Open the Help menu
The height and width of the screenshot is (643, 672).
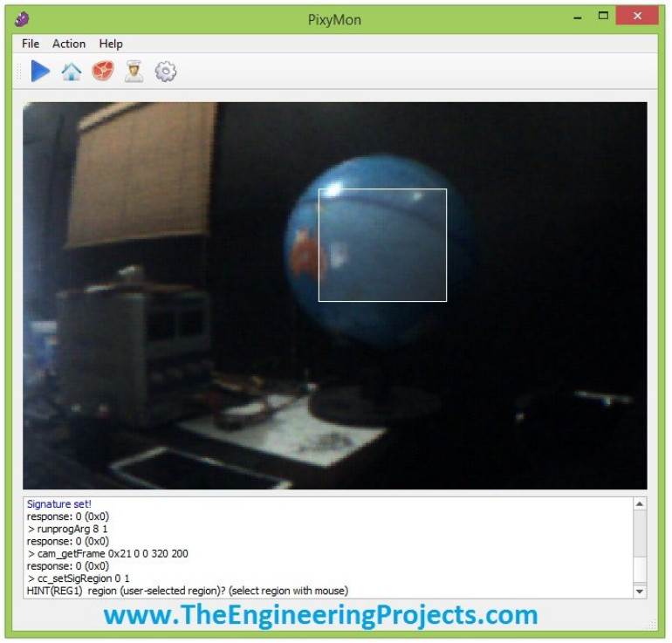[111, 44]
